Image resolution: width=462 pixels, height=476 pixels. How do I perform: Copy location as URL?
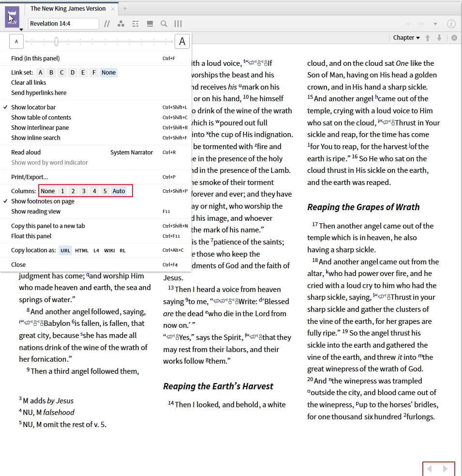click(65, 250)
